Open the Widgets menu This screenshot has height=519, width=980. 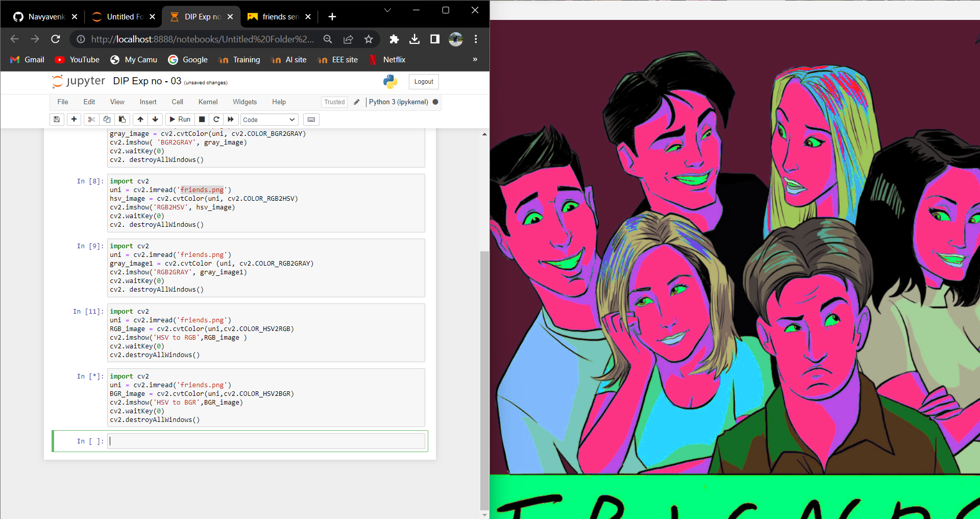pyautogui.click(x=245, y=102)
